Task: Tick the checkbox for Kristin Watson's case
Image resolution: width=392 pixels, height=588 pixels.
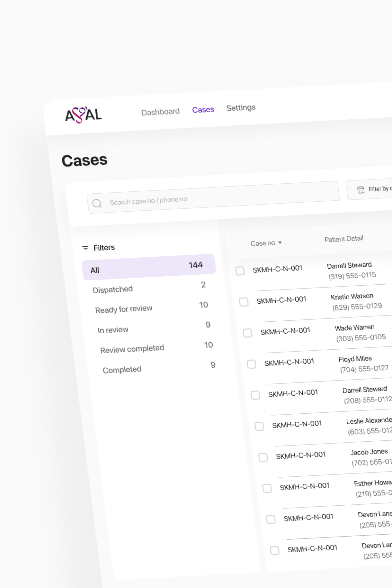Action: (x=244, y=302)
